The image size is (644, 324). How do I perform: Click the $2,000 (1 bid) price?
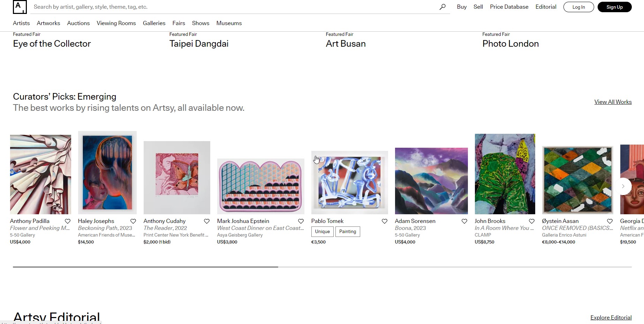click(x=157, y=242)
